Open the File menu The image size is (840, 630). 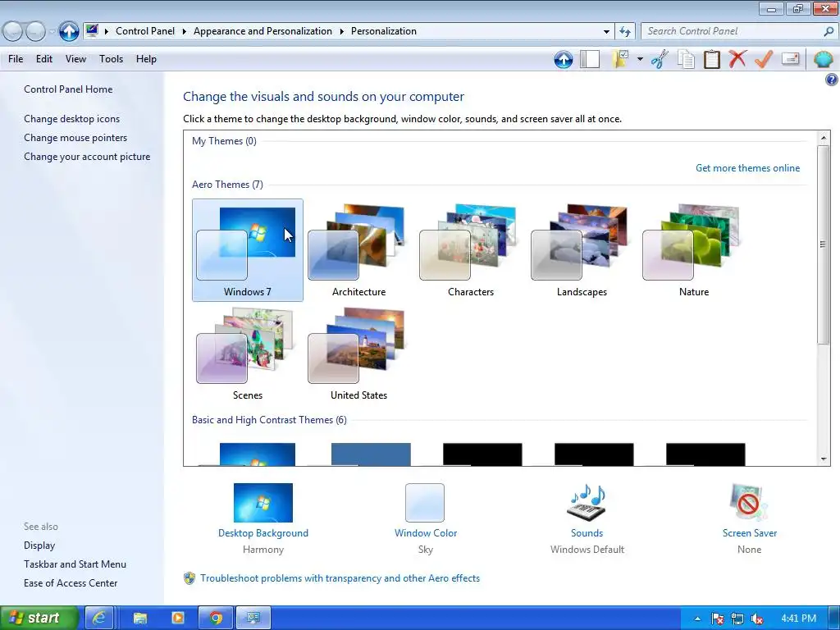point(16,59)
